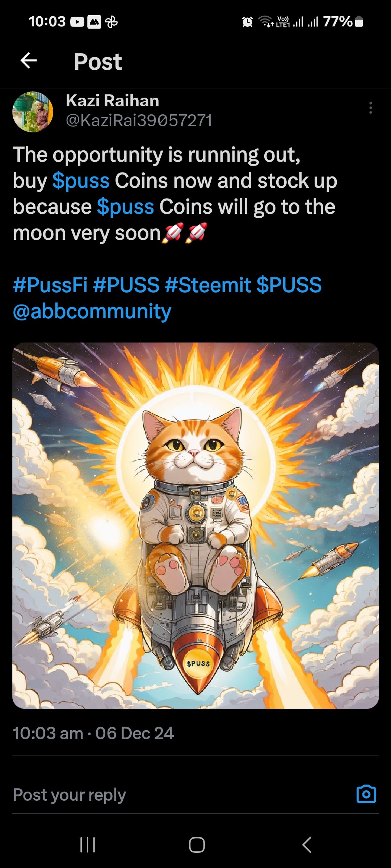Open the astronaut cat rocket image
The height and width of the screenshot is (868, 391).
(195, 526)
